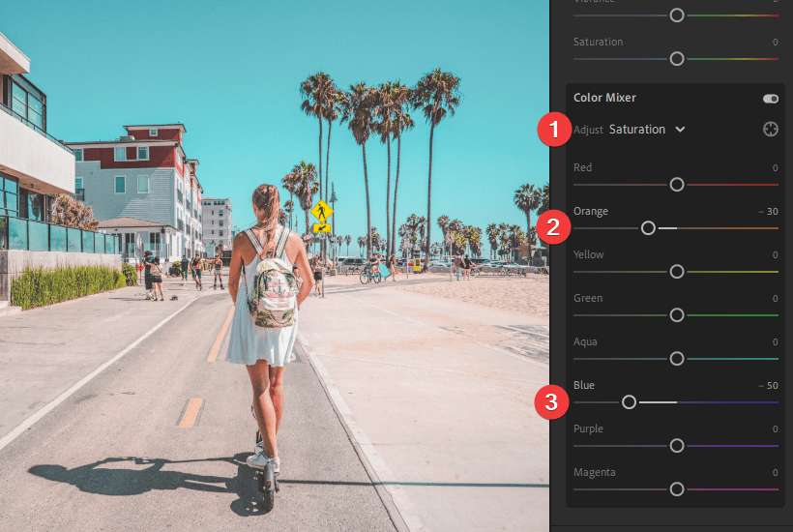Click the Green saturation slider handle

click(x=677, y=315)
